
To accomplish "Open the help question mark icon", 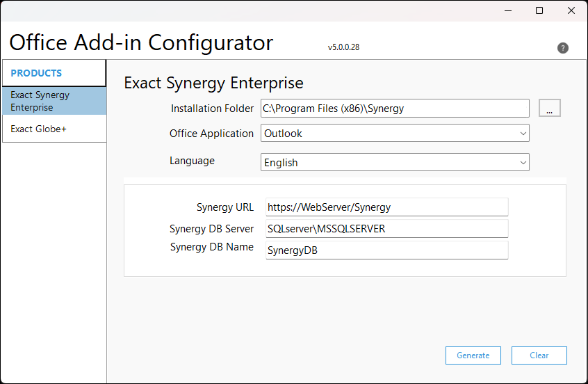I will tap(563, 48).
